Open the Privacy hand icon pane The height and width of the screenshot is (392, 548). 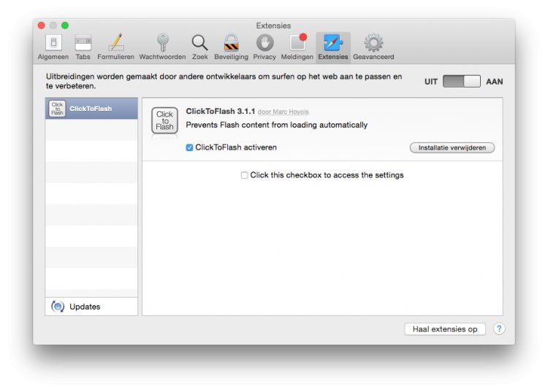265,47
